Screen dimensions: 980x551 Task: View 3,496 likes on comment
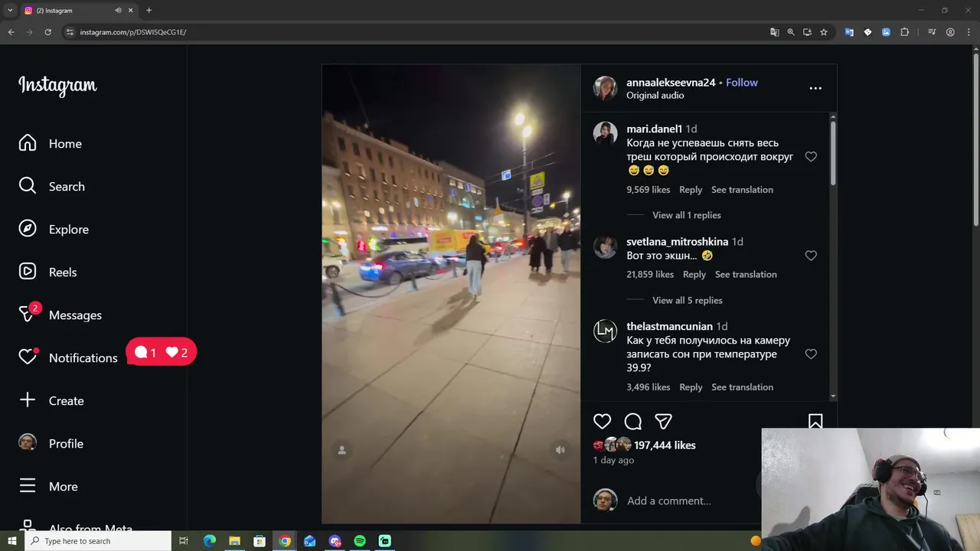648,387
